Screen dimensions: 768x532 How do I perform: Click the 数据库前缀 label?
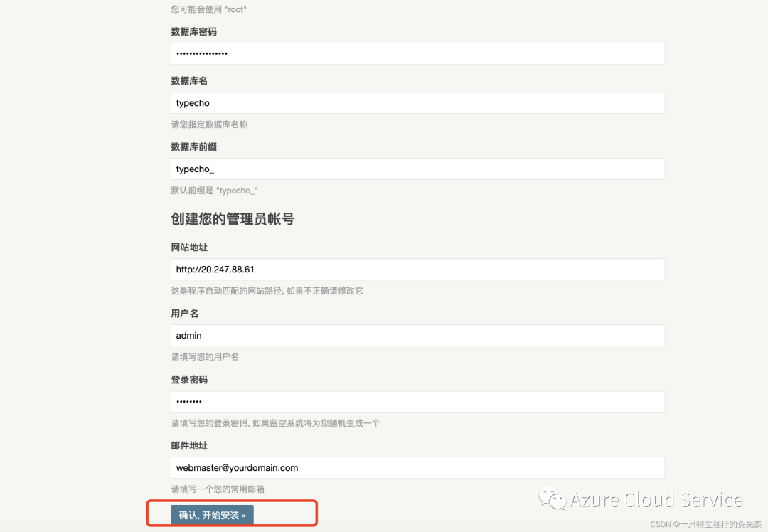(x=194, y=147)
